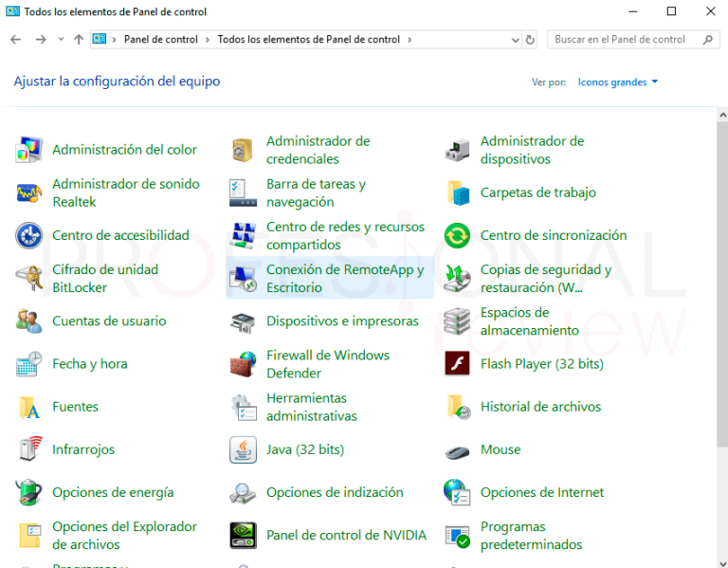Click the scrollbar down arrow
This screenshot has width=728, height=568.
coord(722,563)
